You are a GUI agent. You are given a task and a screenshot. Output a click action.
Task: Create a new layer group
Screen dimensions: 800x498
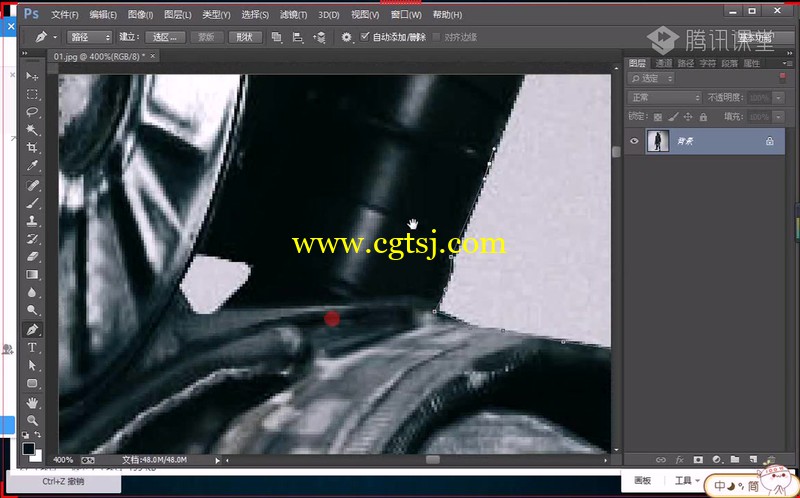pyautogui.click(x=734, y=459)
